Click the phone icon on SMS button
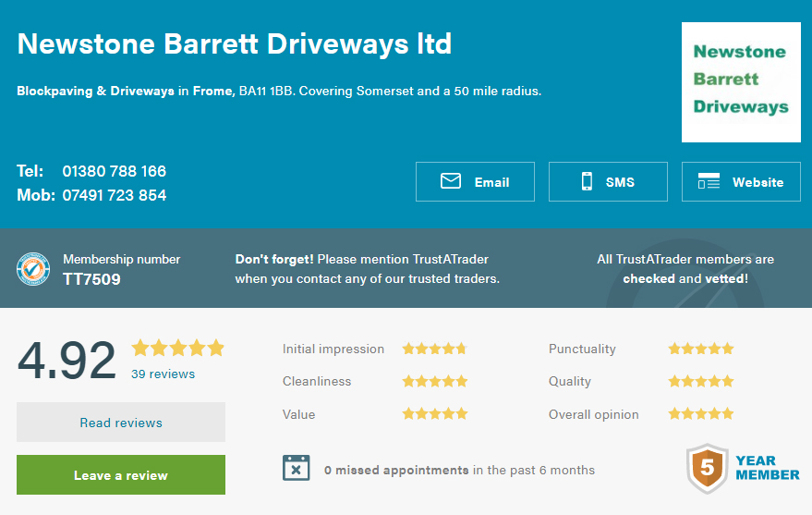The image size is (812, 515). pos(587,181)
